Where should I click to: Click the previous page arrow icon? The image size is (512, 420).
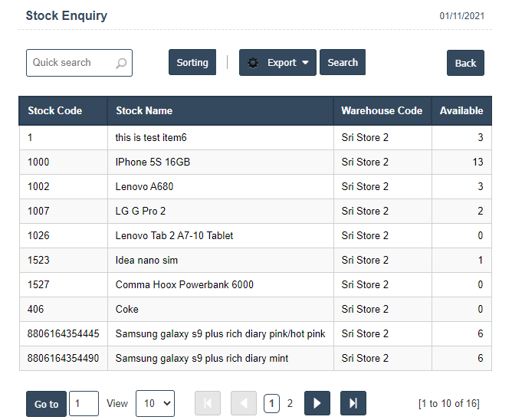[x=244, y=403]
